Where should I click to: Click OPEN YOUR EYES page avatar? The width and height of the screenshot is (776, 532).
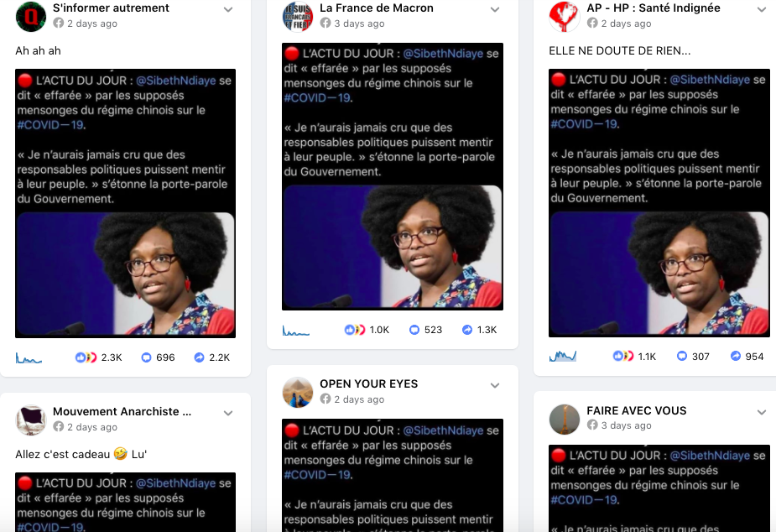pos(298,392)
